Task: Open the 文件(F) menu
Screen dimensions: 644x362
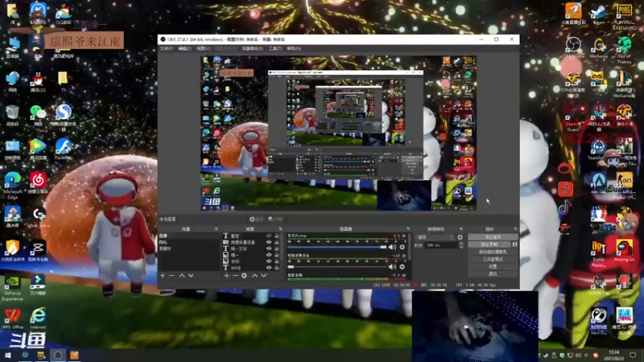Action: click(167, 48)
